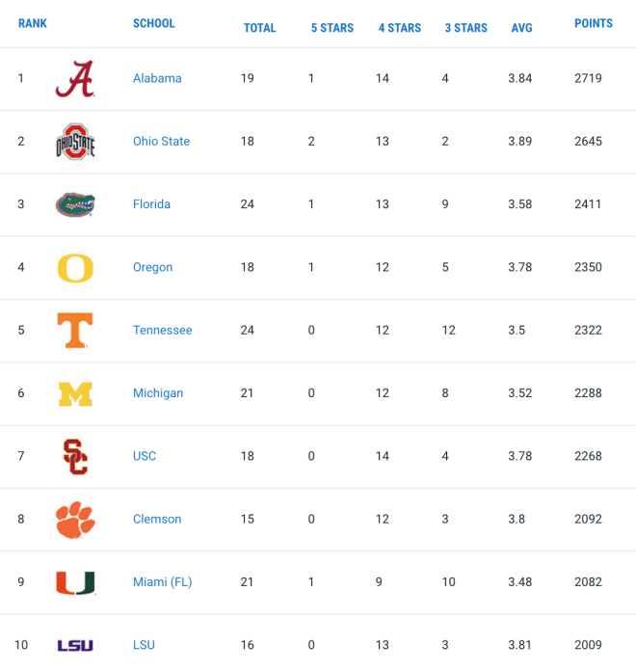Select the USC interlocking SC logo
Viewport: 636px width, 672px height.
(x=75, y=456)
